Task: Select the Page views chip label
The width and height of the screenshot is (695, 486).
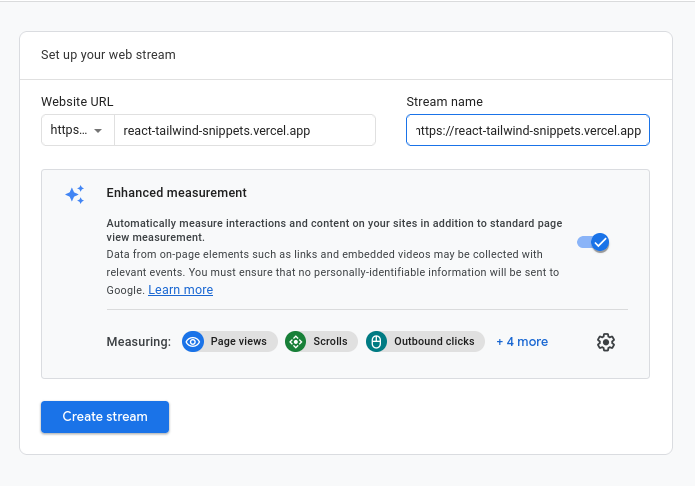Action: [238, 342]
